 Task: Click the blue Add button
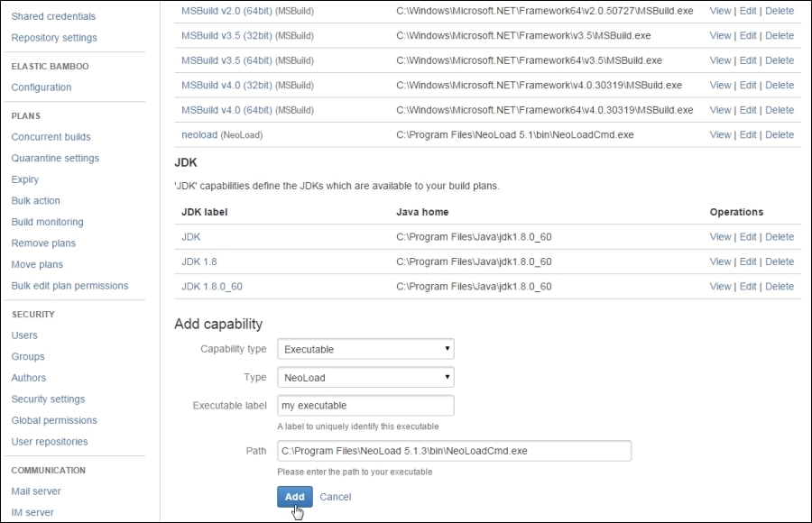pyautogui.click(x=295, y=497)
